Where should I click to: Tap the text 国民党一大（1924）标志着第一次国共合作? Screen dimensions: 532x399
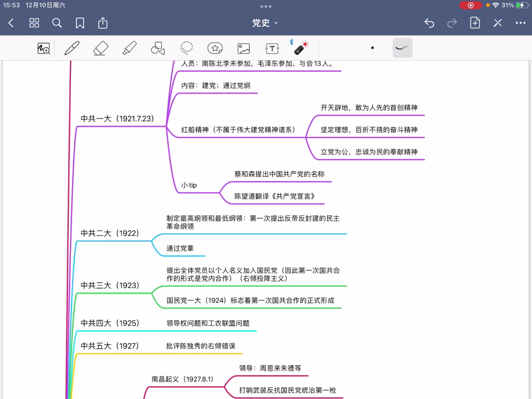point(250,300)
